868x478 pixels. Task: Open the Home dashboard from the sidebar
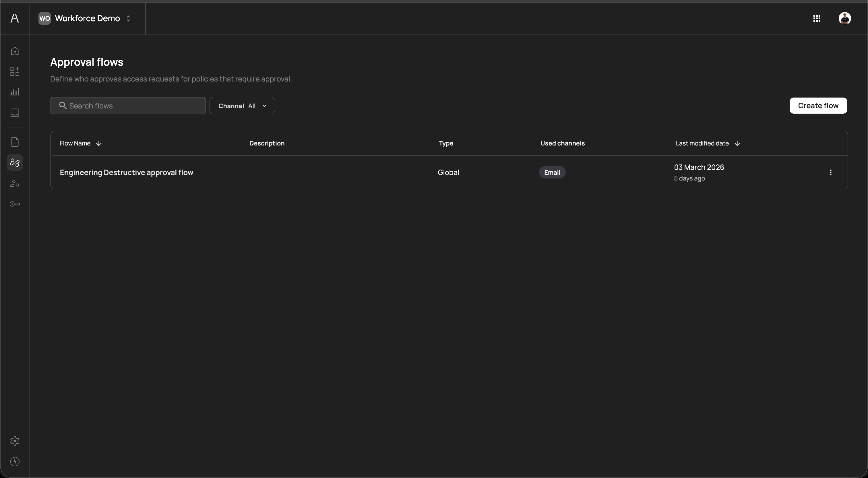(15, 51)
